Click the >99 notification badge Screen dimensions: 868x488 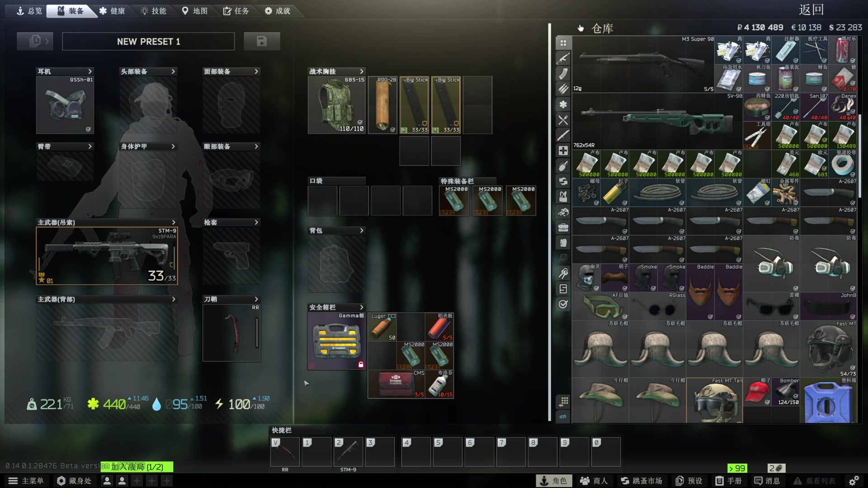737,468
